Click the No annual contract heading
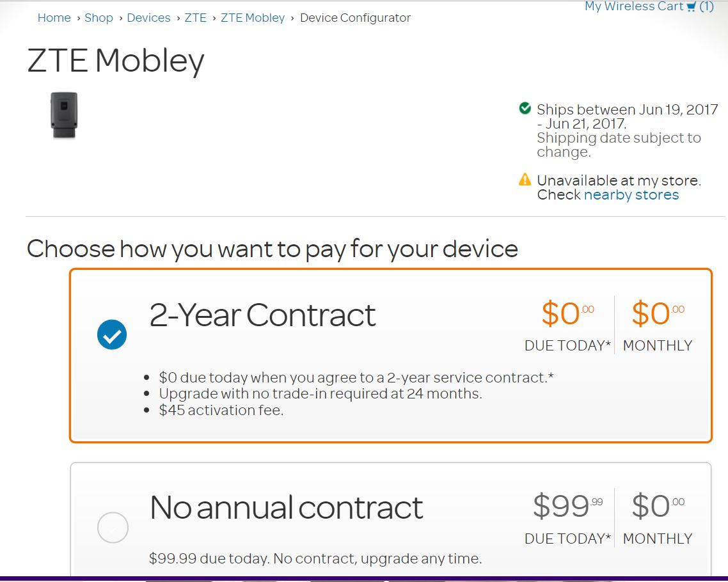Image resolution: width=728 pixels, height=582 pixels. point(286,507)
